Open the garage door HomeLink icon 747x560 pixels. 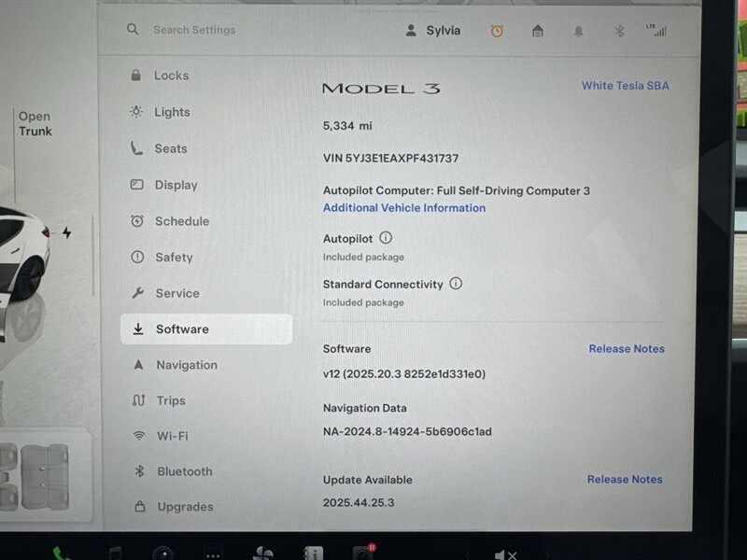(x=538, y=31)
